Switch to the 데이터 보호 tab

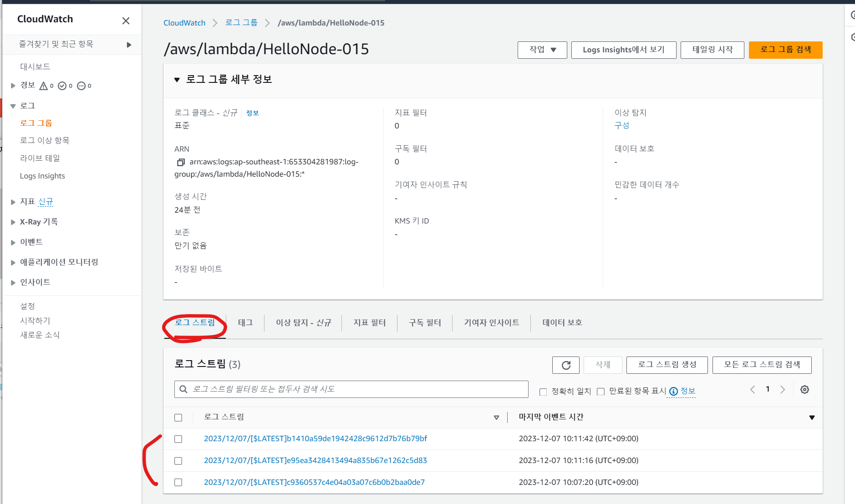(562, 322)
